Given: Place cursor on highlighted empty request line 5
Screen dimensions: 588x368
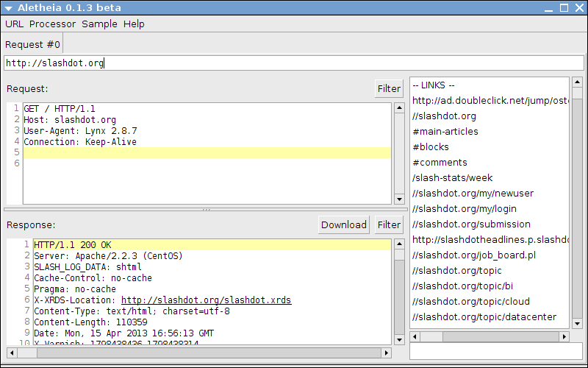Looking at the screenshot, I should click(x=207, y=152).
